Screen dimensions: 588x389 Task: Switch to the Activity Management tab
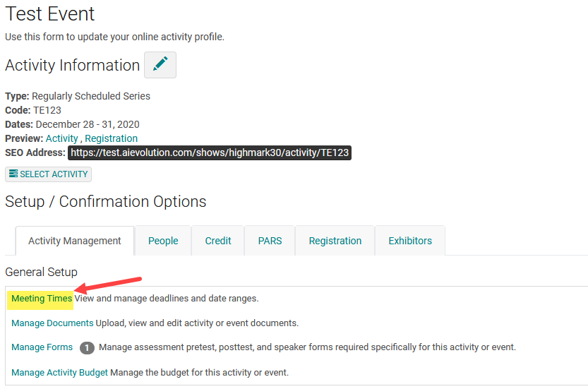point(75,241)
